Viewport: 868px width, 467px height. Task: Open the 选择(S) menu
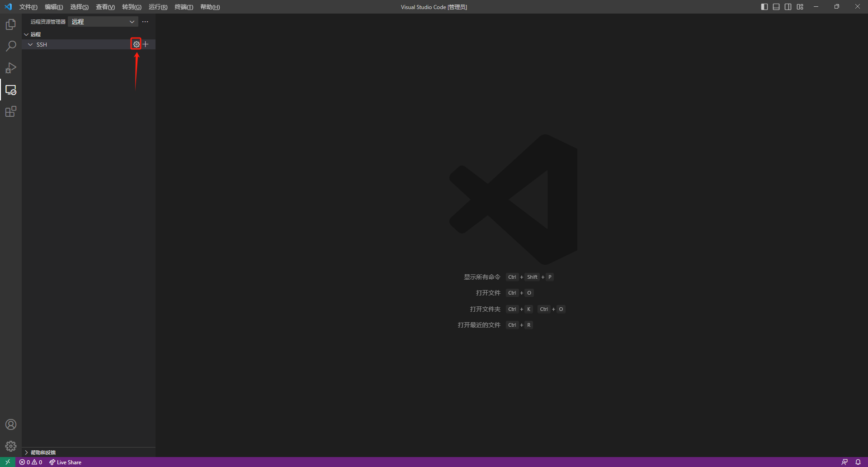tap(79, 7)
